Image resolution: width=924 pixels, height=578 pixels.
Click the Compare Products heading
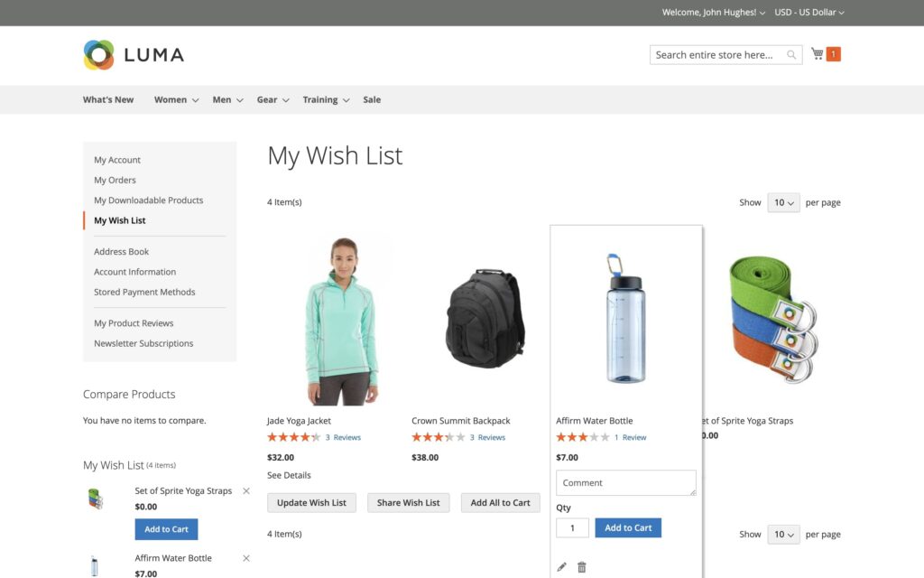(x=129, y=394)
